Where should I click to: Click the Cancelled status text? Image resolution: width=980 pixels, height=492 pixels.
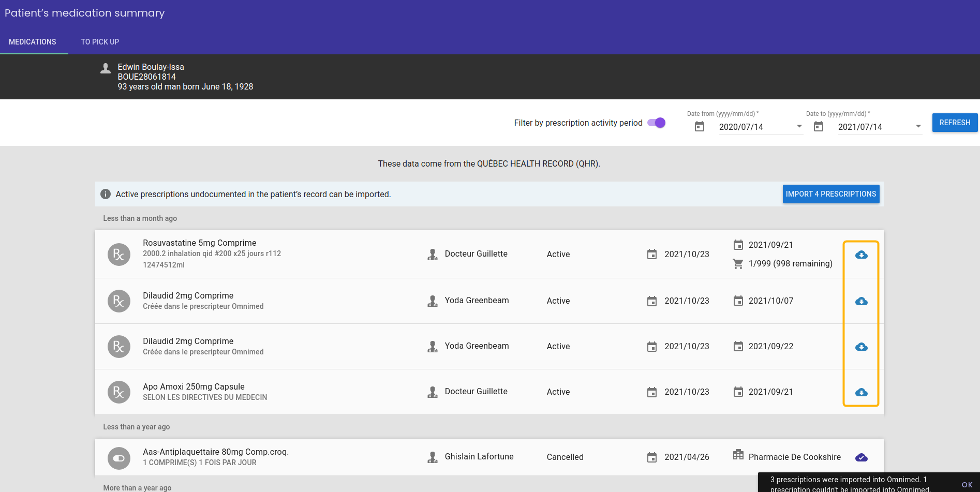tap(565, 457)
